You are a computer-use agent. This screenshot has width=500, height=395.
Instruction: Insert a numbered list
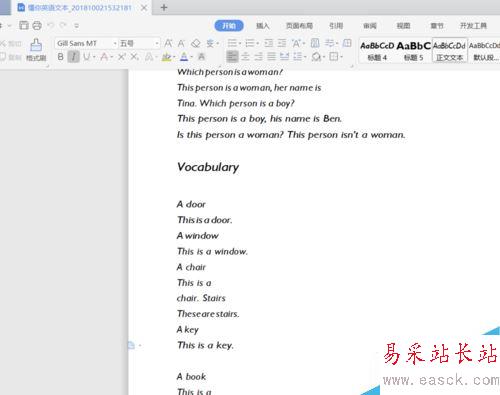point(250,43)
